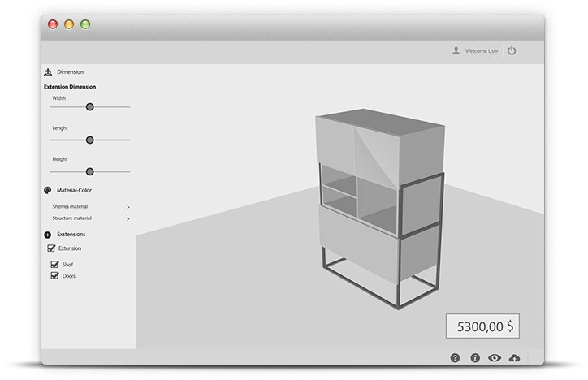
Task: Open the Exstensions section label
Action: coord(71,234)
